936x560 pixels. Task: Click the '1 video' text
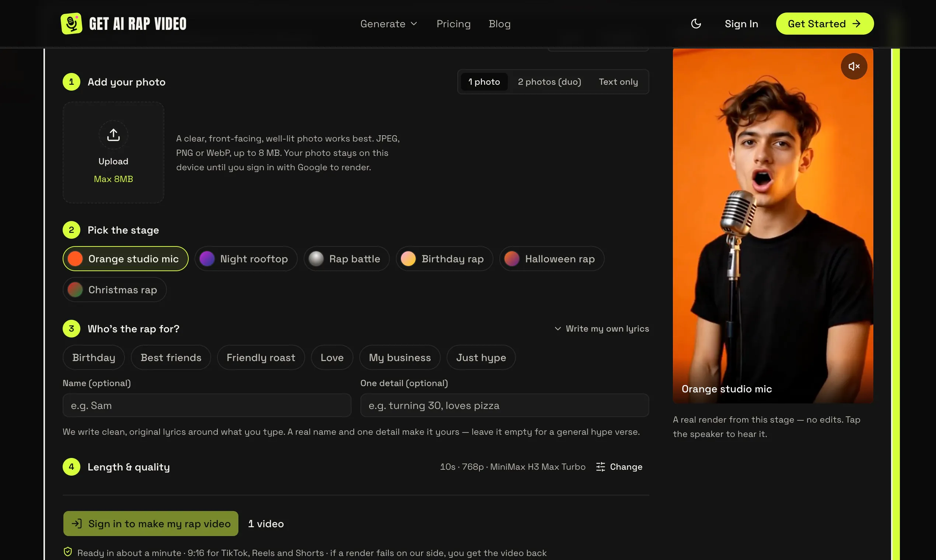click(266, 524)
